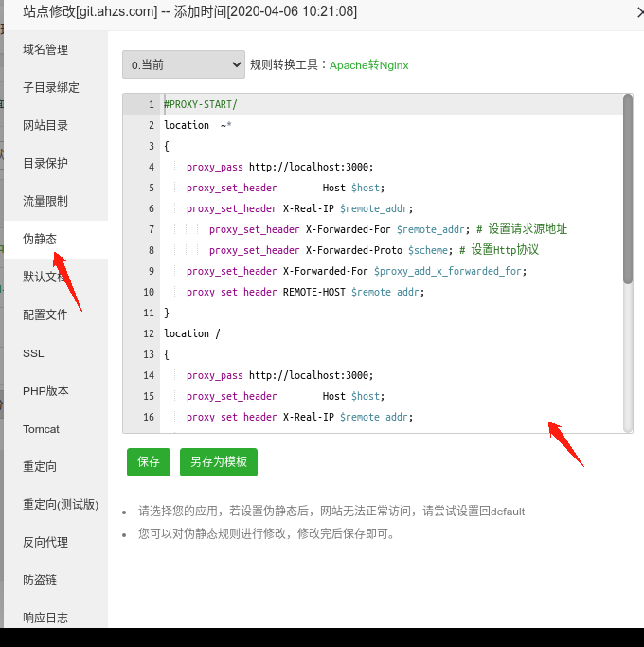Open the 反向代理 tab
Screen dimensions: 644x647
(45, 543)
